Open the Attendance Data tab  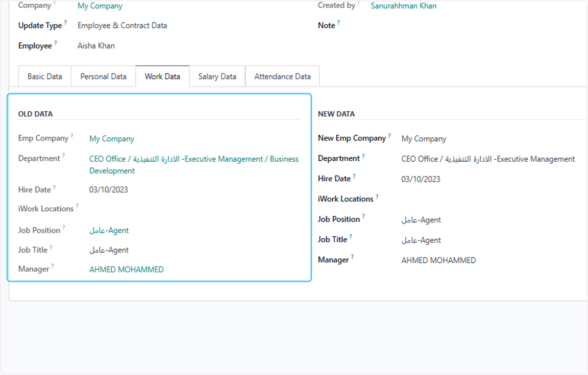[282, 76]
